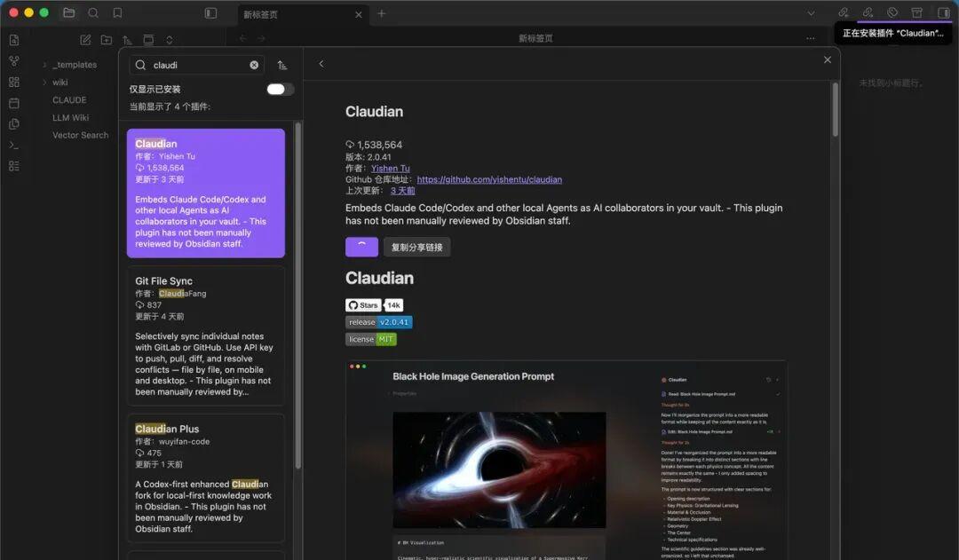959x560 pixels.
Task: Click the auto-reveal file icon in explorer toolbar
Action: pyautogui.click(x=148, y=40)
